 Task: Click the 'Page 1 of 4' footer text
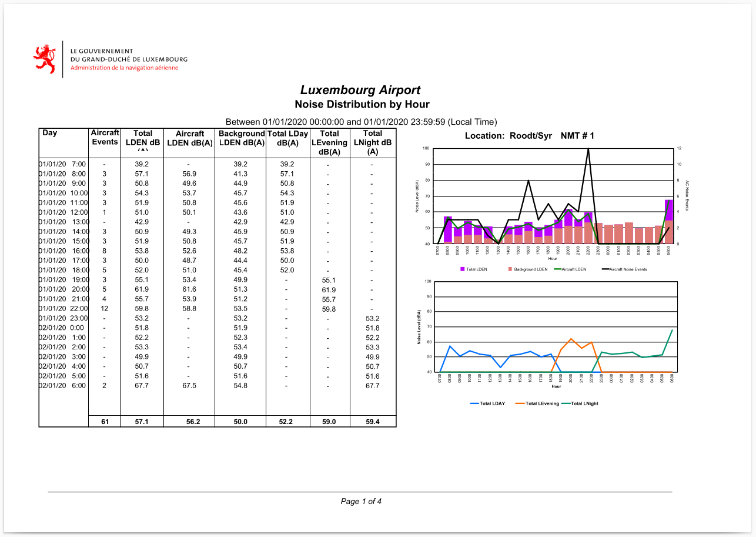(x=361, y=501)
